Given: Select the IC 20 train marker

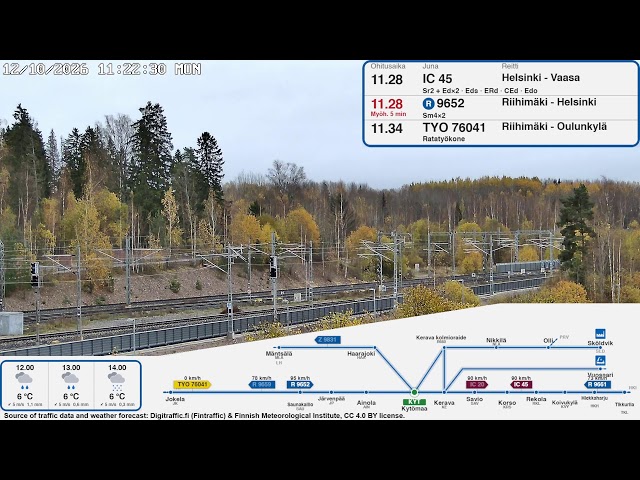Looking at the screenshot, I should click(477, 384).
